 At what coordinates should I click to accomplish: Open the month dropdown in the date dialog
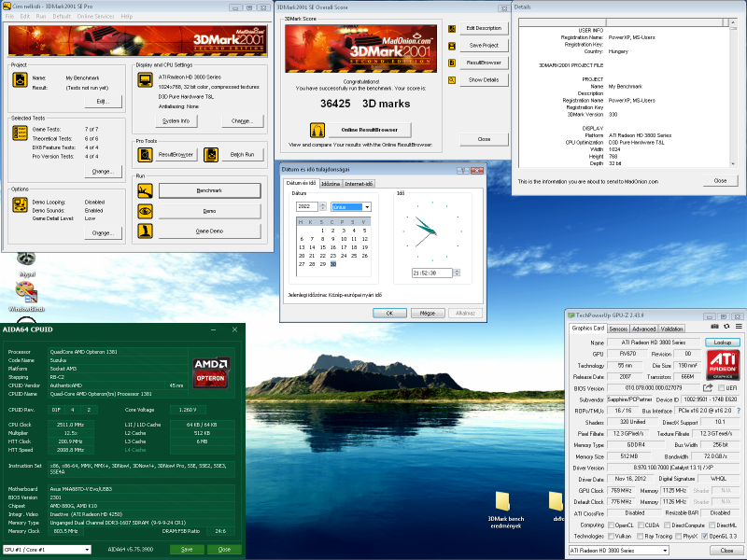coord(367,207)
